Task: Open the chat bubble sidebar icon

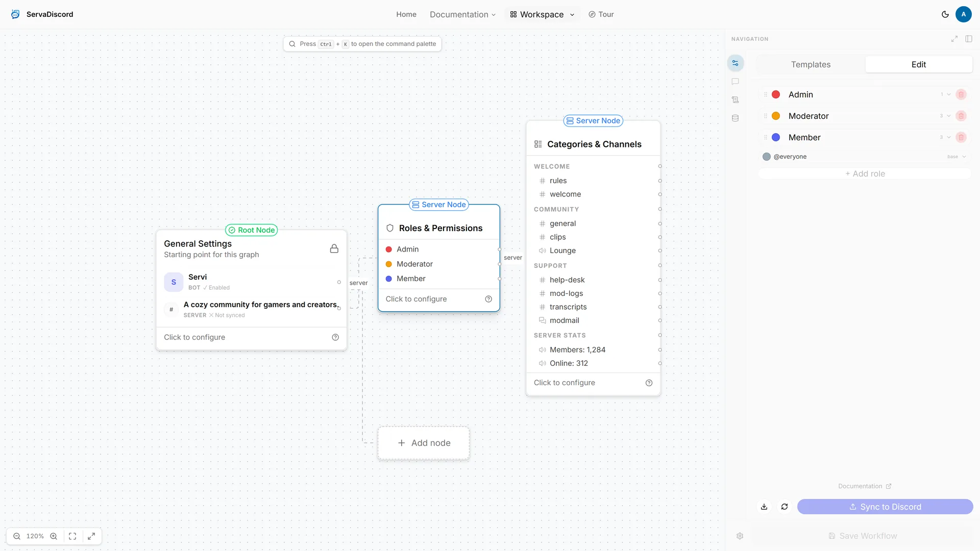Action: (x=735, y=82)
